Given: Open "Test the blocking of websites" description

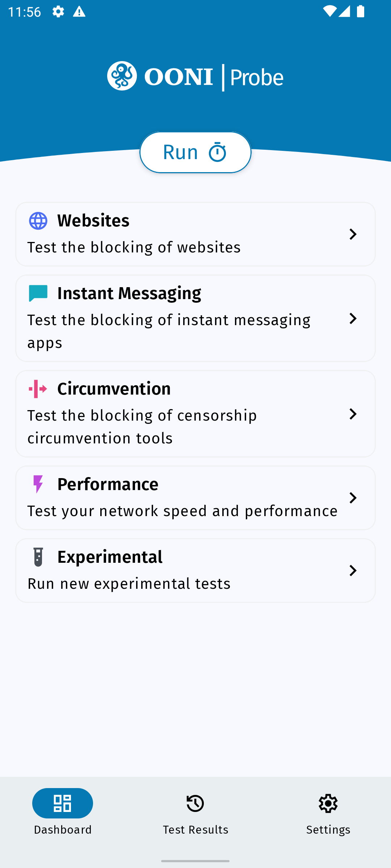Looking at the screenshot, I should 134,247.
